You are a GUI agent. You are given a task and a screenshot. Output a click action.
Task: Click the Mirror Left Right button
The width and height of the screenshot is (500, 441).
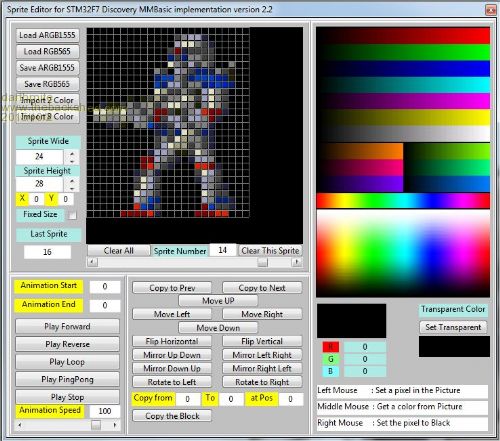[x=262, y=355]
